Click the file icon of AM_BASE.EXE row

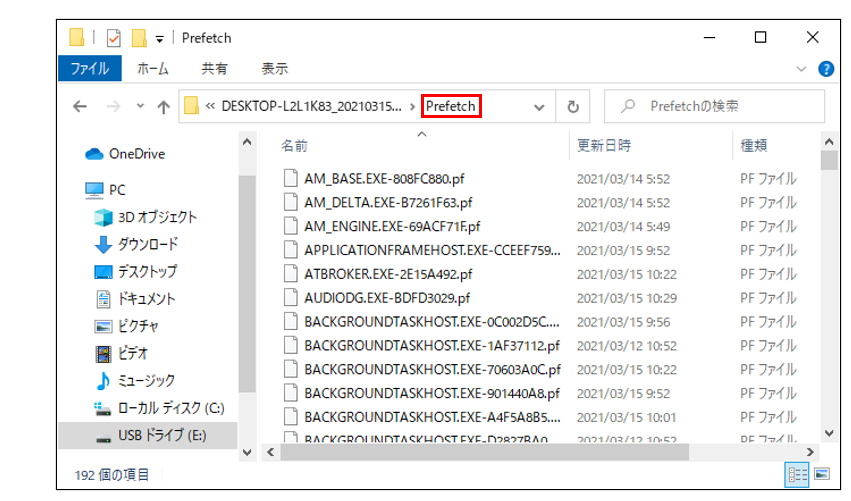coord(291,179)
